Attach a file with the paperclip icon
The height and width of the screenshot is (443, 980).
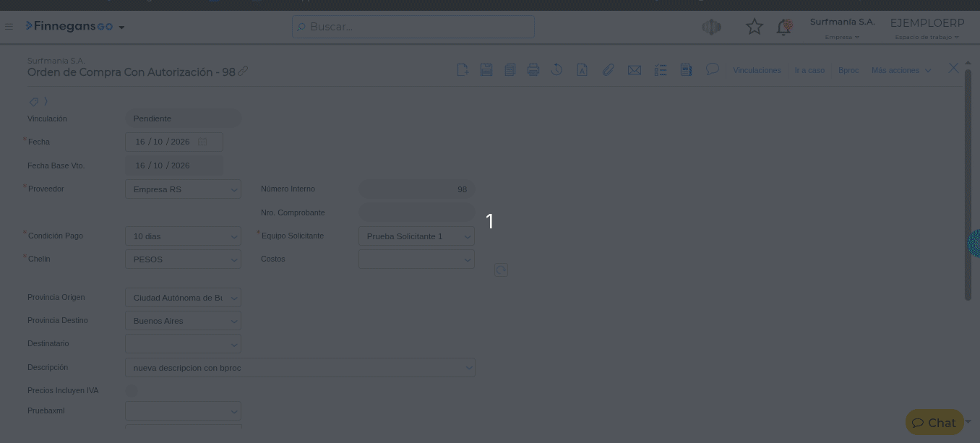click(x=609, y=70)
